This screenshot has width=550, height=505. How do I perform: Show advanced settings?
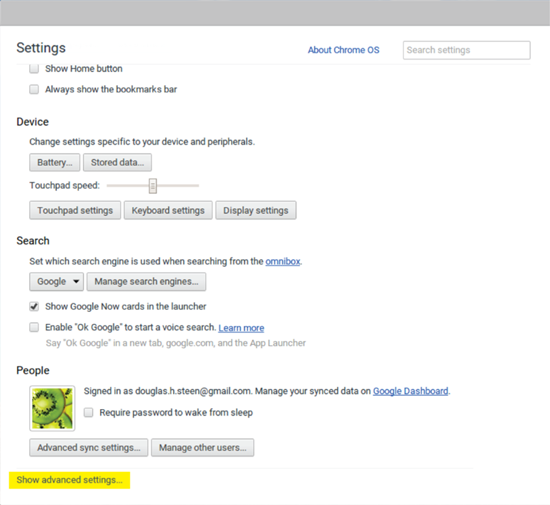[69, 480]
